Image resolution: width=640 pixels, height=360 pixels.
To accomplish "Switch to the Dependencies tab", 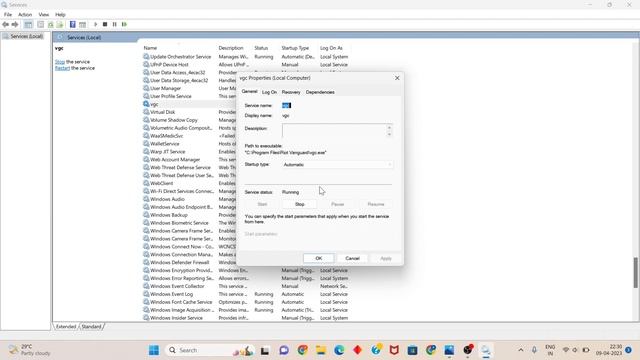I will point(320,92).
